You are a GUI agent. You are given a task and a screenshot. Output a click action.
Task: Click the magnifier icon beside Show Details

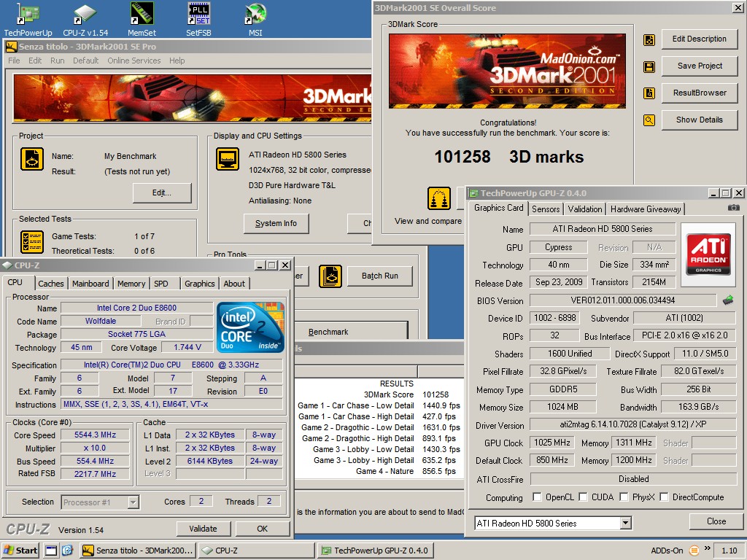(x=649, y=120)
